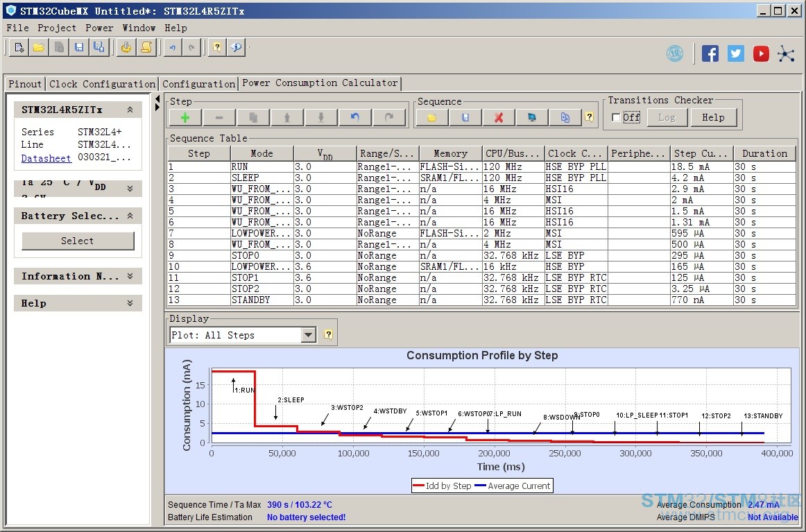
Task: Select the STOP2 step row
Action: [x=481, y=289]
